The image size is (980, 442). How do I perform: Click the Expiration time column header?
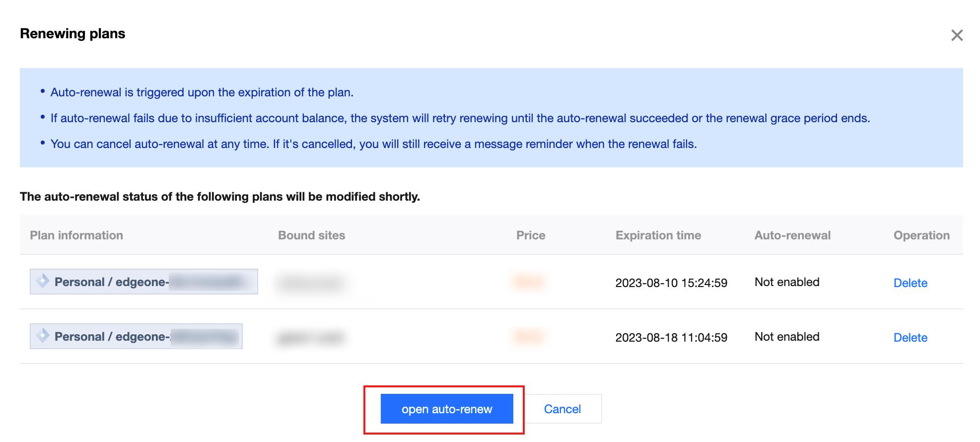[658, 235]
